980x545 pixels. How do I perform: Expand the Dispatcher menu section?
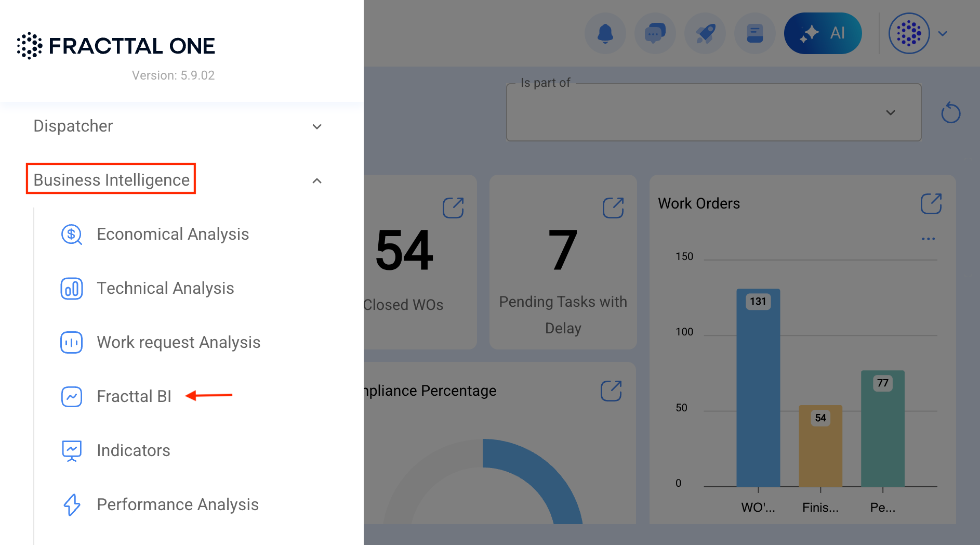coord(317,126)
